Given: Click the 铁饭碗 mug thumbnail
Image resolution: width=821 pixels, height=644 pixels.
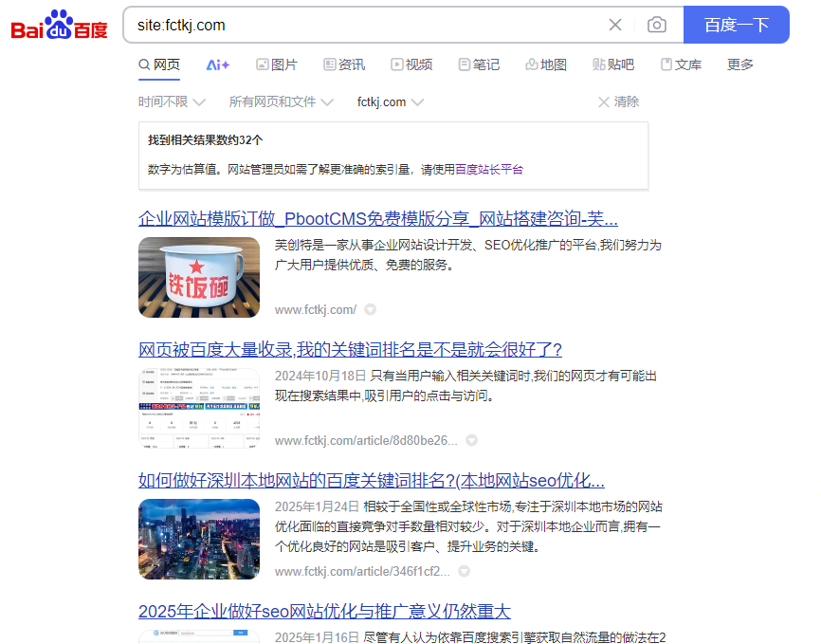Looking at the screenshot, I should pos(199,277).
